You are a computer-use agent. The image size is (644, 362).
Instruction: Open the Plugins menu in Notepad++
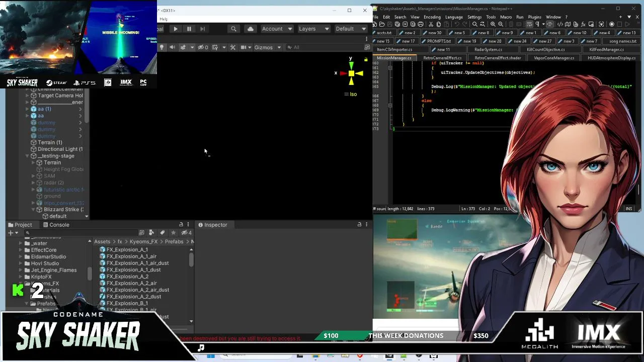click(x=534, y=17)
